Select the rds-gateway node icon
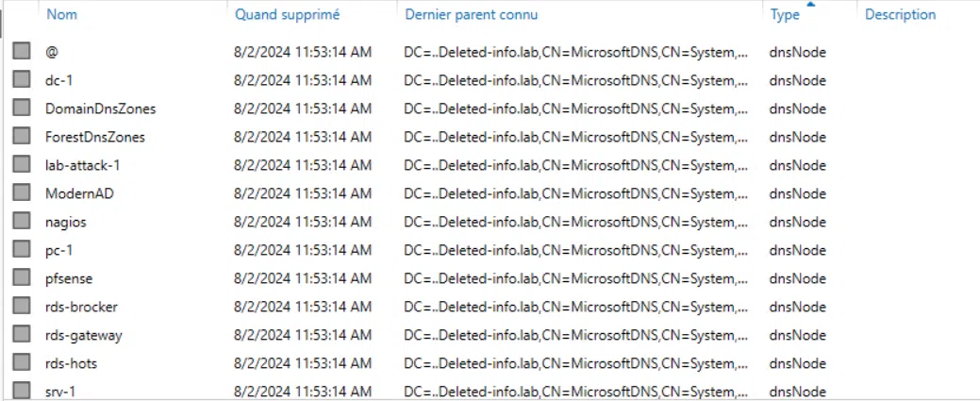The height and width of the screenshot is (401, 980). pyautogui.click(x=22, y=335)
